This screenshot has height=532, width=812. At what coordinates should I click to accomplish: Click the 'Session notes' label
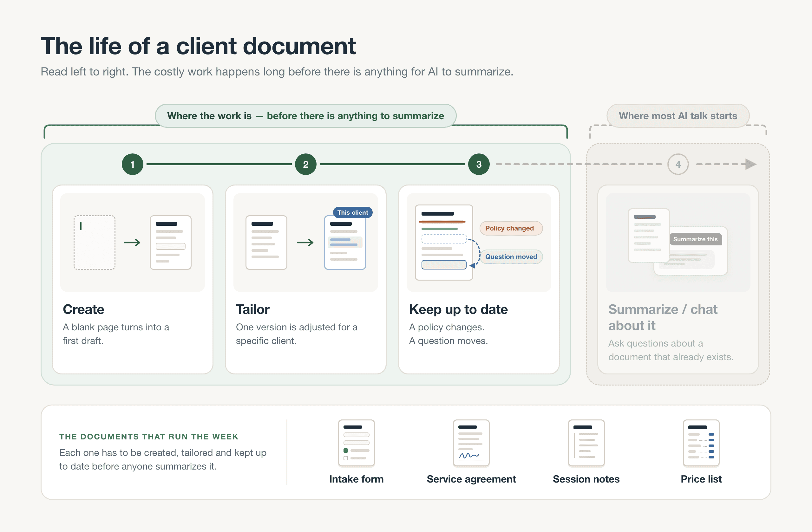coord(586,479)
